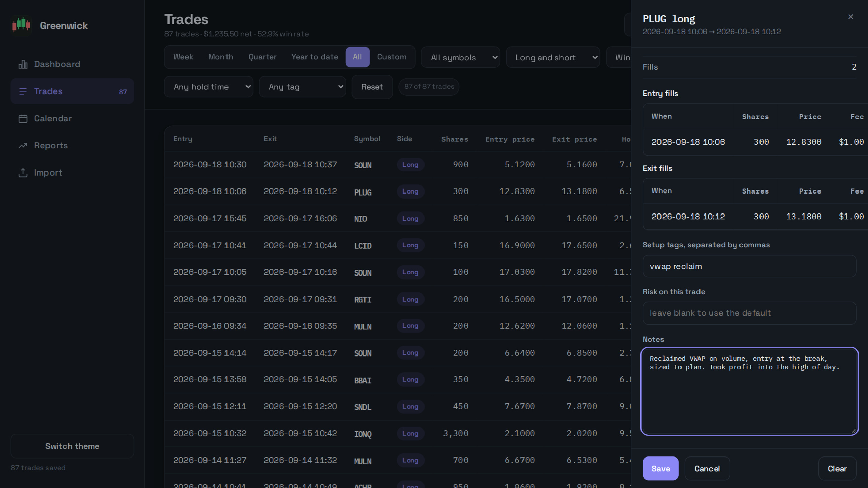Image resolution: width=868 pixels, height=488 pixels.
Task: Click the 87 of 87 trades pill
Action: [x=429, y=87]
